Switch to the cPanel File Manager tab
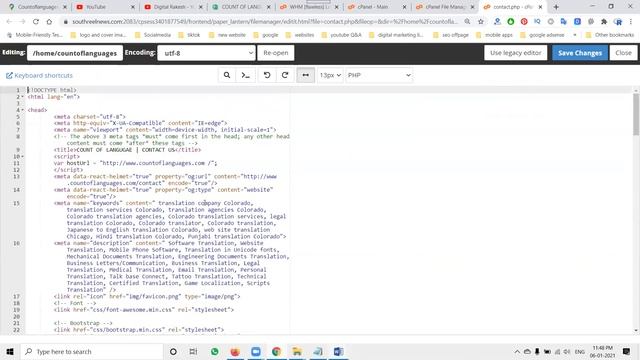Image resolution: width=640 pixels, height=360 pixels. 444,7
